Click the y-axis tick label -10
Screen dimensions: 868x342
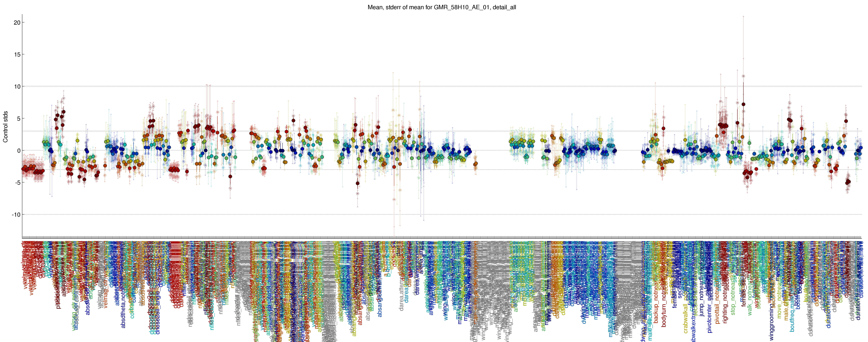click(16, 214)
